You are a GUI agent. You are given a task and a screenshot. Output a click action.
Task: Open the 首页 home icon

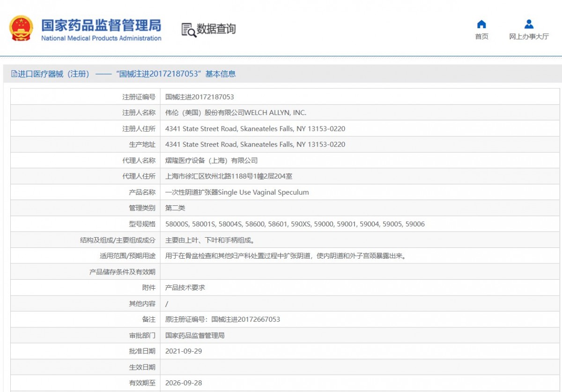(x=481, y=24)
